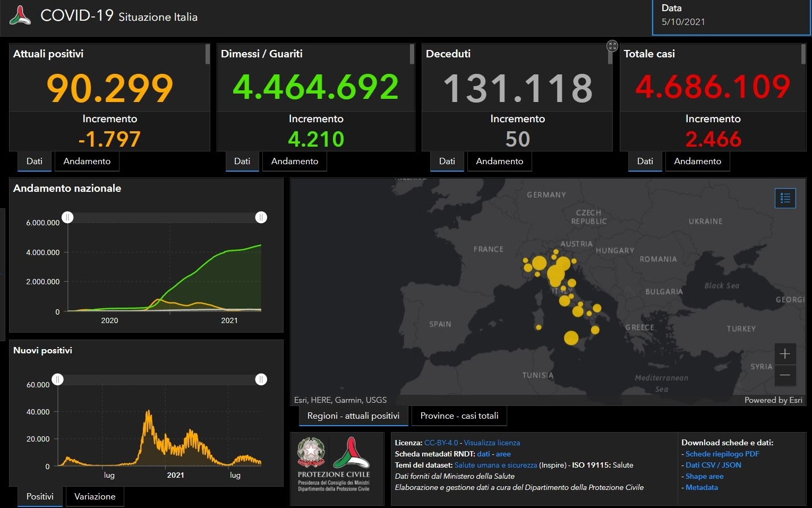The width and height of the screenshot is (812, 508).
Task: Click the COVID-19 header logo icon
Action: 20,15
